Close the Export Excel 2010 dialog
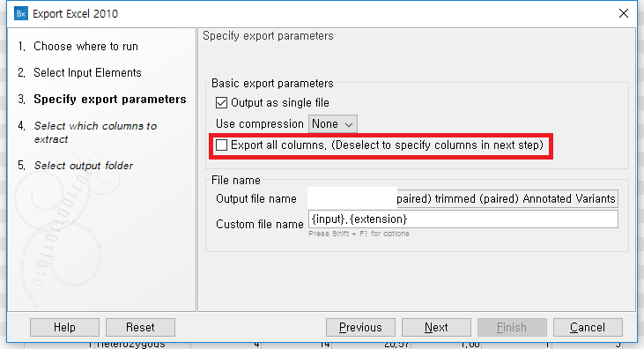The image size is (644, 349). (624, 13)
